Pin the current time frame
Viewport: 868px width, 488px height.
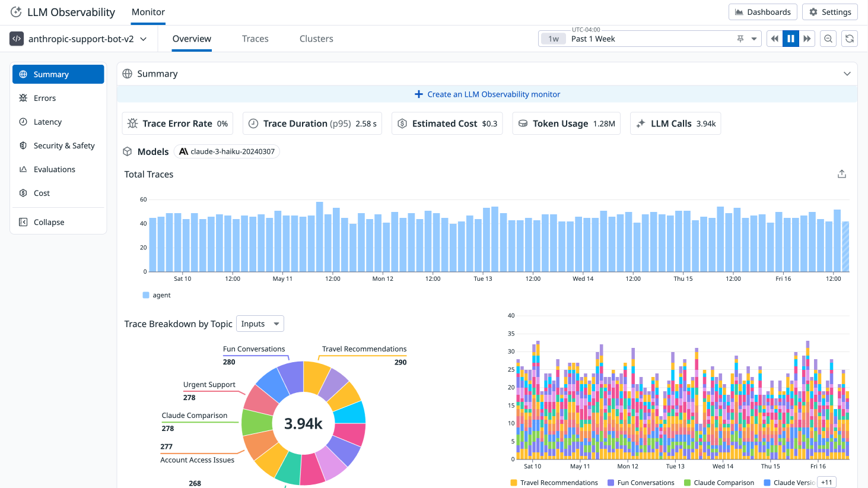pos(739,38)
